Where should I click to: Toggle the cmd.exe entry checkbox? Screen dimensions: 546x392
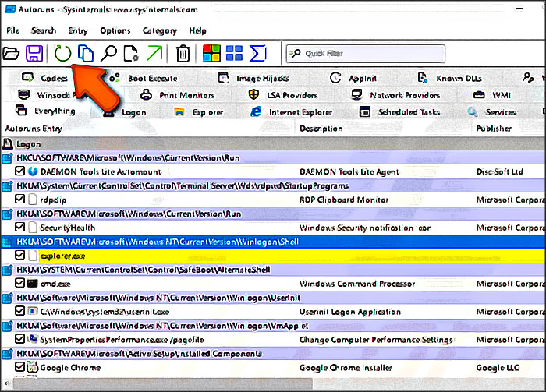tap(19, 283)
